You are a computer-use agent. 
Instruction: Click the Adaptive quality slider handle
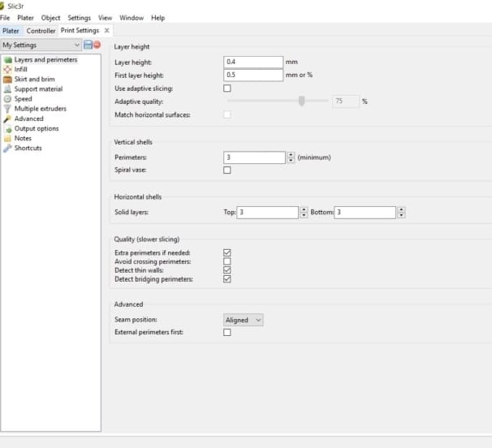(301, 101)
